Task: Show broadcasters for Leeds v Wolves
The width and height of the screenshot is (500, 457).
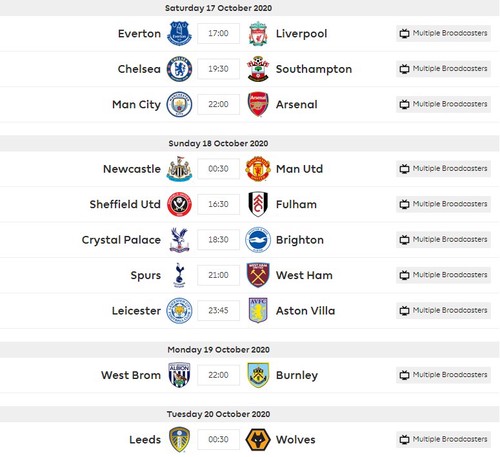Action: click(443, 439)
